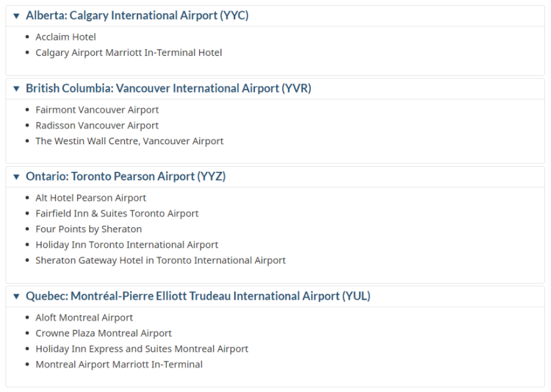
Task: Select The Westin Wall Centre entry
Action: 129,141
